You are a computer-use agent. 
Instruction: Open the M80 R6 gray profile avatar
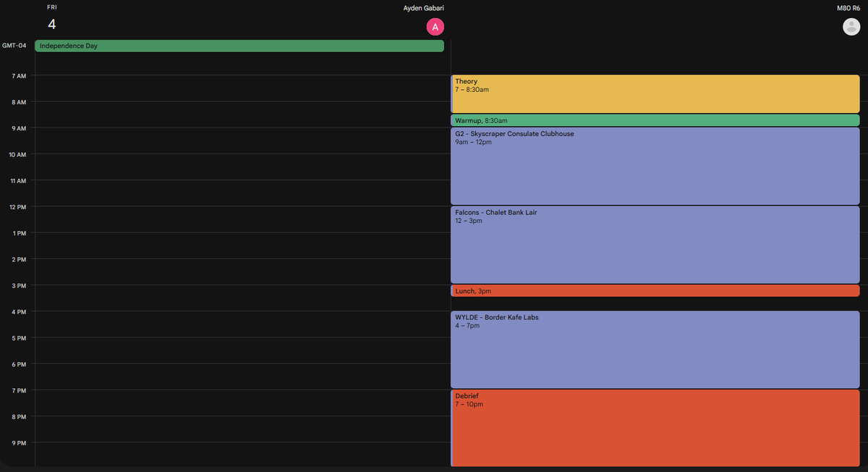(851, 27)
